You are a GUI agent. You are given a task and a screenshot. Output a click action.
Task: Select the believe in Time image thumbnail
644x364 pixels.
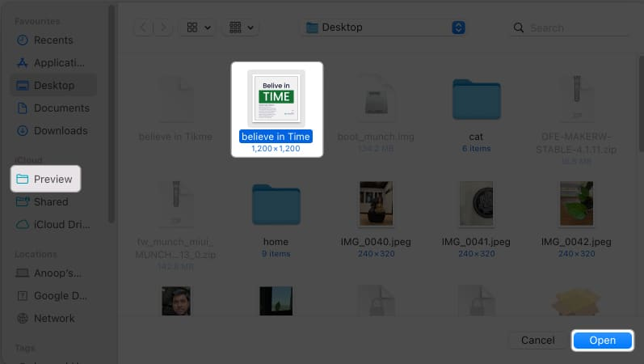click(x=276, y=98)
